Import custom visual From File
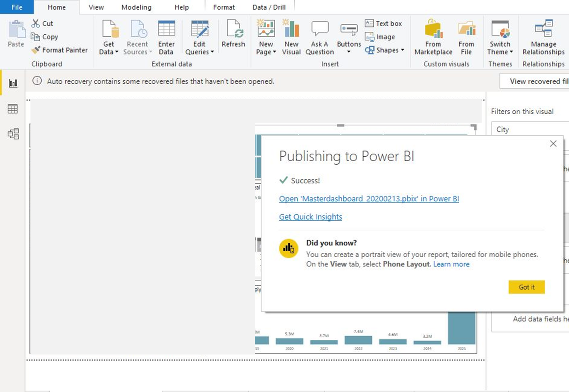The image size is (569, 392). tap(466, 37)
